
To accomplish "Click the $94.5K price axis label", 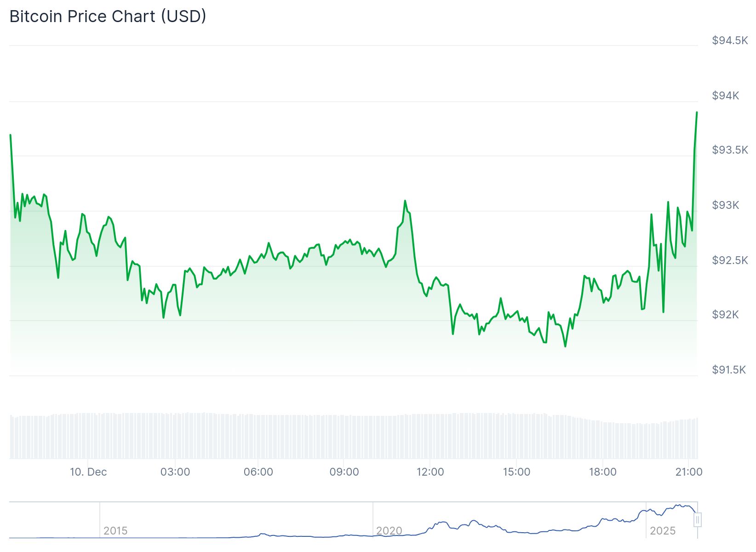I will tap(730, 40).
